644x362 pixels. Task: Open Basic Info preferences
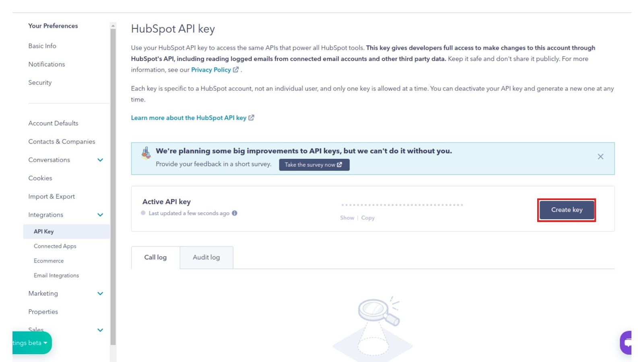point(42,46)
